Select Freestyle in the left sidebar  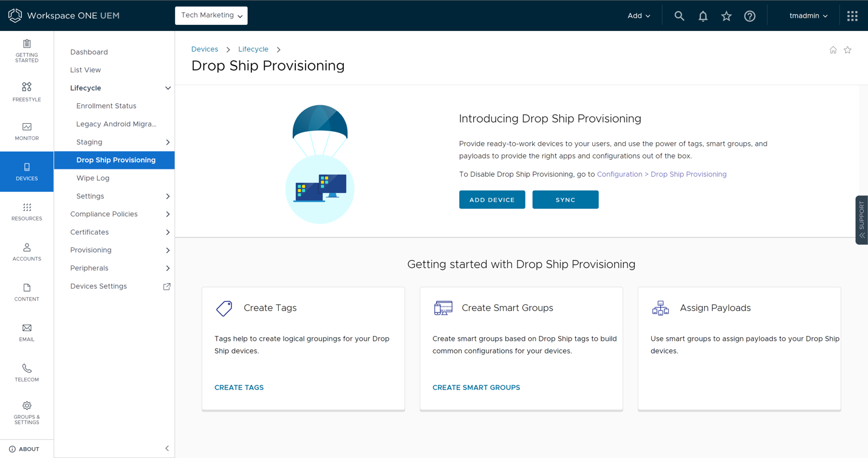pyautogui.click(x=26, y=92)
